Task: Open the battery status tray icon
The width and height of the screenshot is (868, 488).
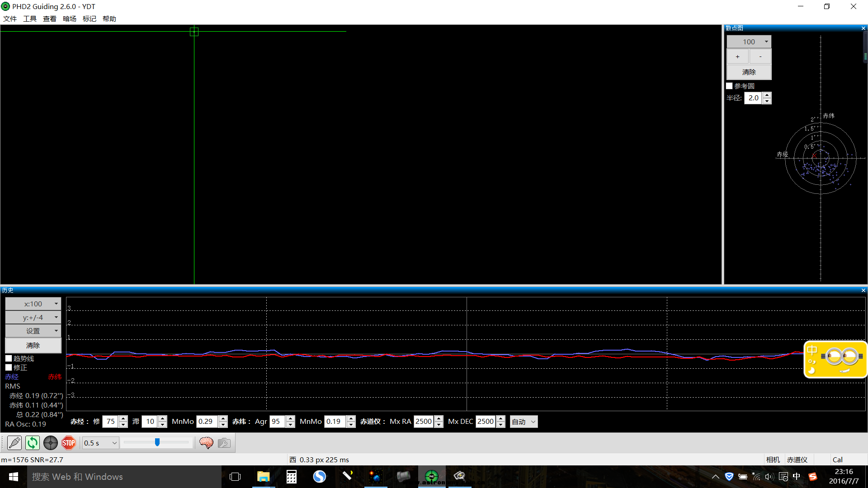Action: tap(742, 477)
